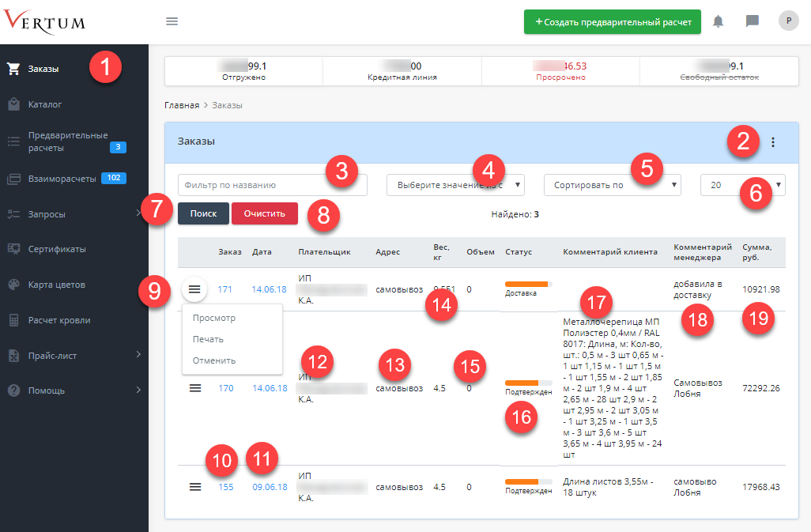811x532 pixels.
Task: Open the row actions menu for order 170
Action: pos(195,388)
